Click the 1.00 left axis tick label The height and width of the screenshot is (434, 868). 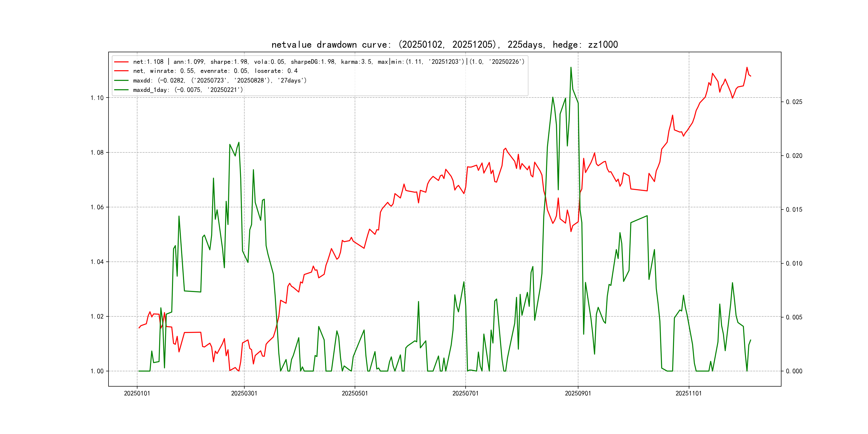click(97, 371)
